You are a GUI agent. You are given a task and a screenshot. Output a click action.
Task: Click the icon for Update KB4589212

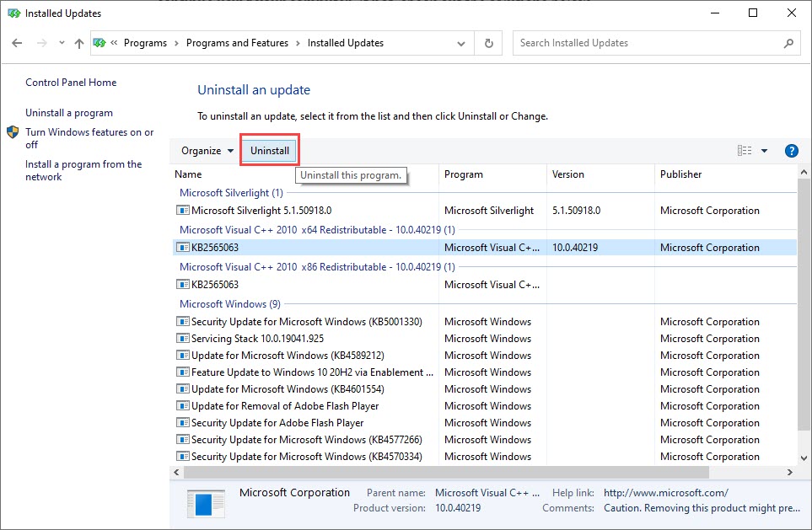(x=183, y=355)
